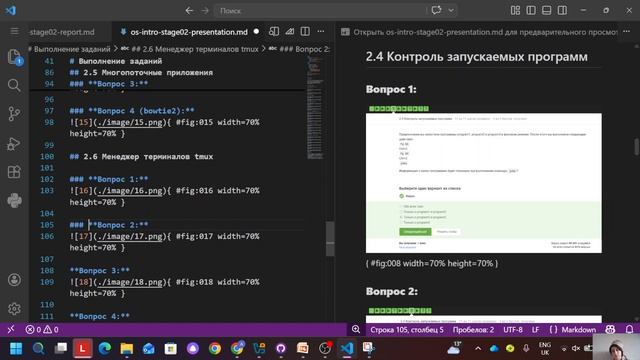640x360 pixels.
Task: Jump to sticky line 'Вопрос 3:' at line 94
Action: tap(109, 84)
